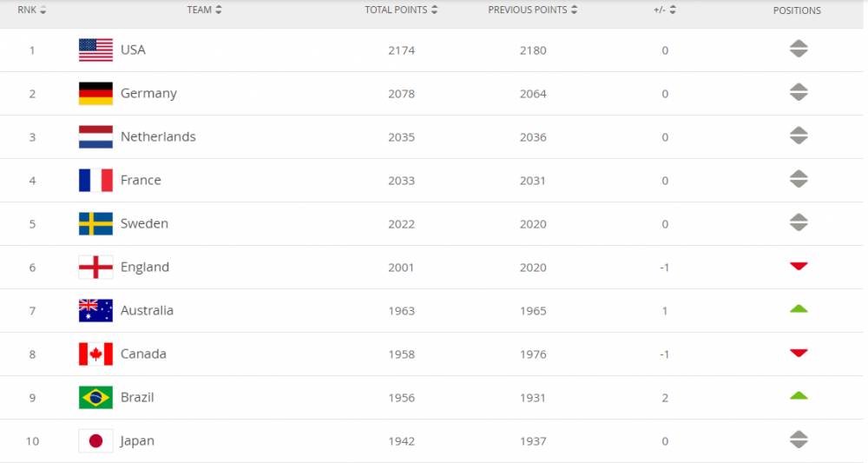Click Australia's green up position arrow
The height and width of the screenshot is (463, 868).
point(799,308)
